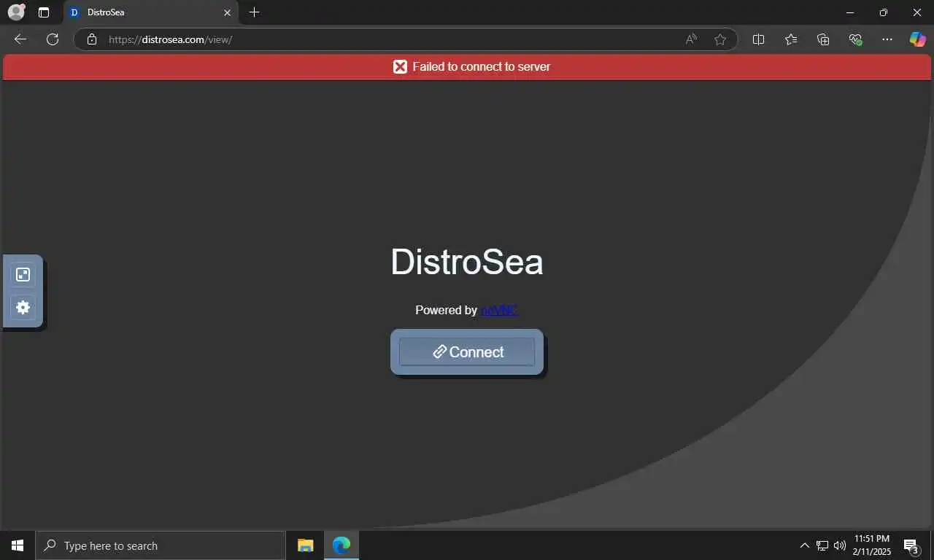Open network status in tray

(822, 545)
